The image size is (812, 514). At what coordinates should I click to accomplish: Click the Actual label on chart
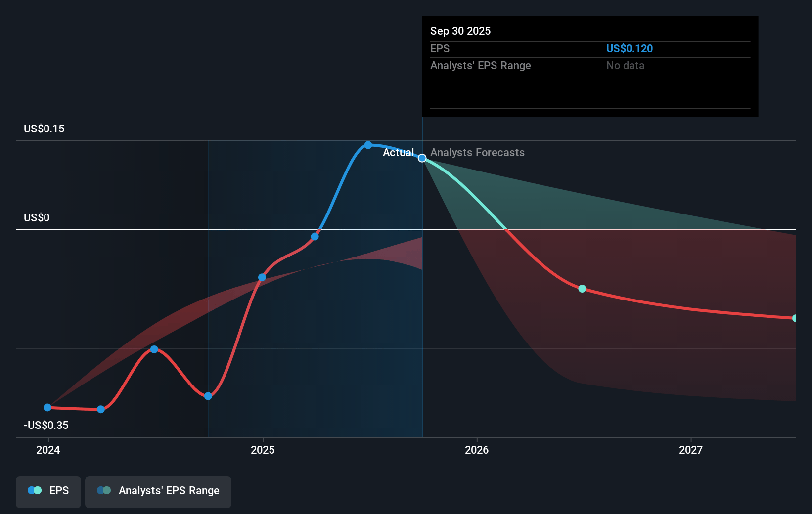398,153
